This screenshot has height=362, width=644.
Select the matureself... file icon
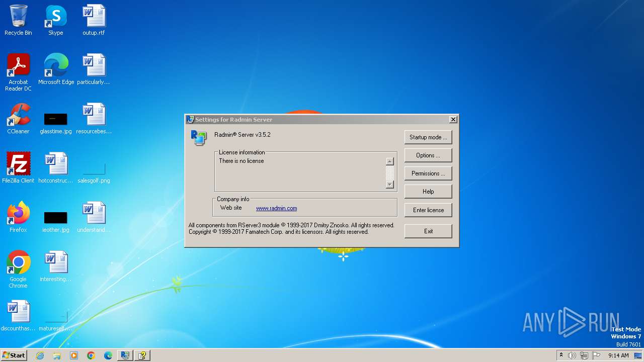(55, 320)
